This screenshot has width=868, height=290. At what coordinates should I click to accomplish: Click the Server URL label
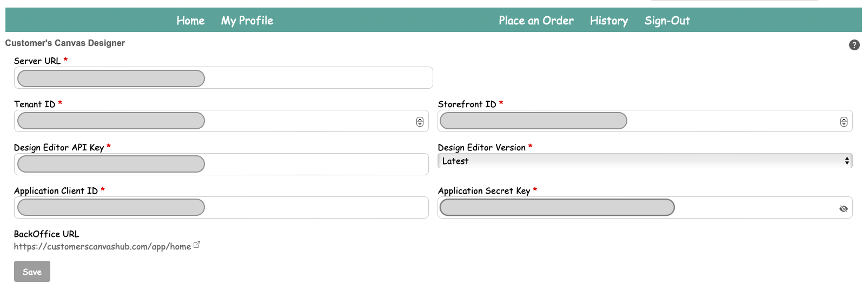click(37, 61)
